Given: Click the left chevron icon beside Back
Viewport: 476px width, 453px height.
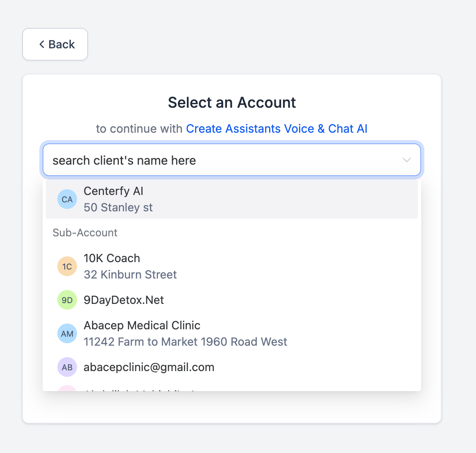Looking at the screenshot, I should 42,44.
